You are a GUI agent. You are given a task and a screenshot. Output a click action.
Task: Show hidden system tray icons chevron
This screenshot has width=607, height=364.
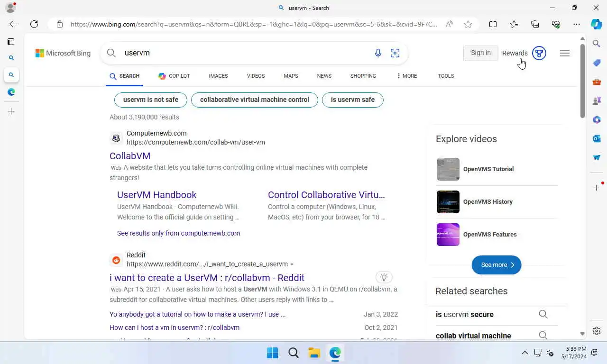tap(524, 353)
